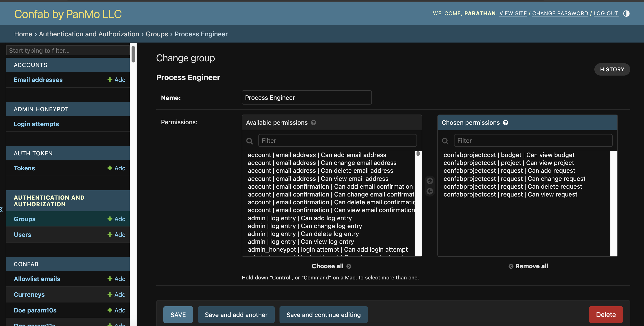The image size is (644, 326).
Task: Click the plus icon next to Currencys
Action: tap(109, 294)
